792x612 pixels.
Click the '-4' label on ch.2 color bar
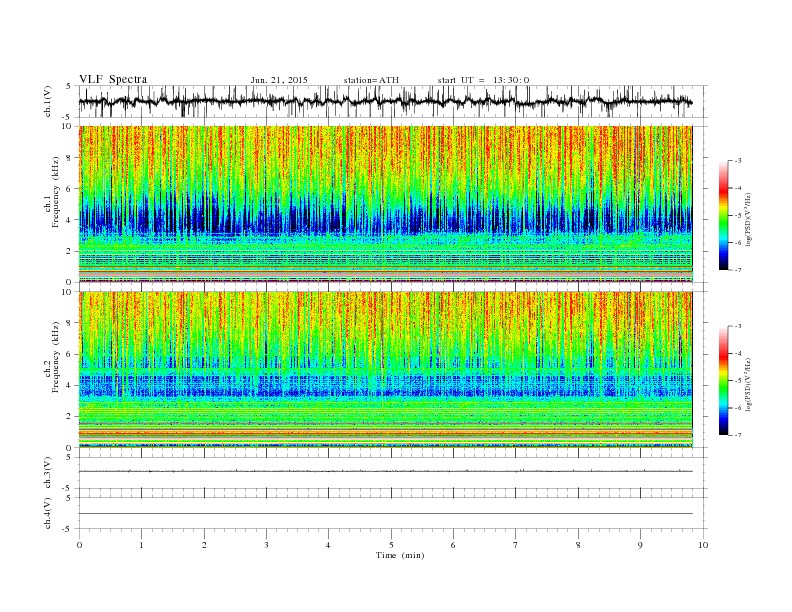(737, 353)
